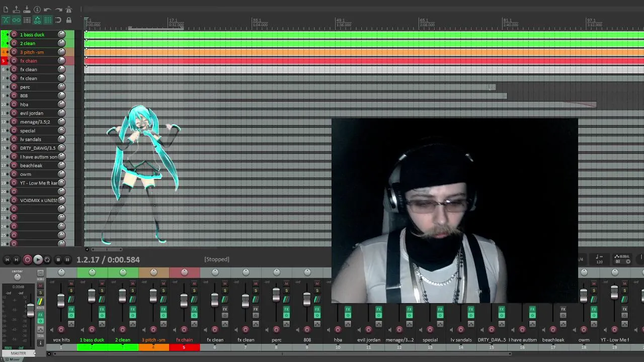Screen dimensions: 644x362
Task: Toggle record monitoring speaker on vox hits channel
Action: click(x=52, y=330)
